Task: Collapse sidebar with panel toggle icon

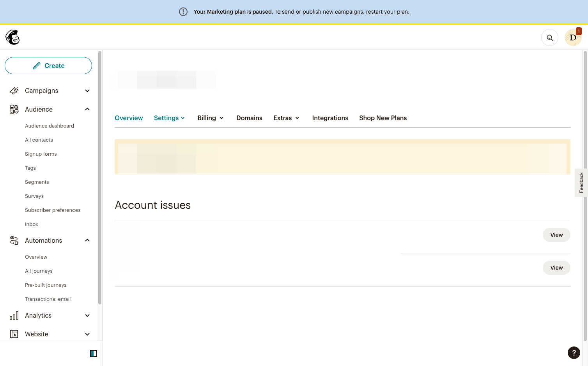Action: 94,354
